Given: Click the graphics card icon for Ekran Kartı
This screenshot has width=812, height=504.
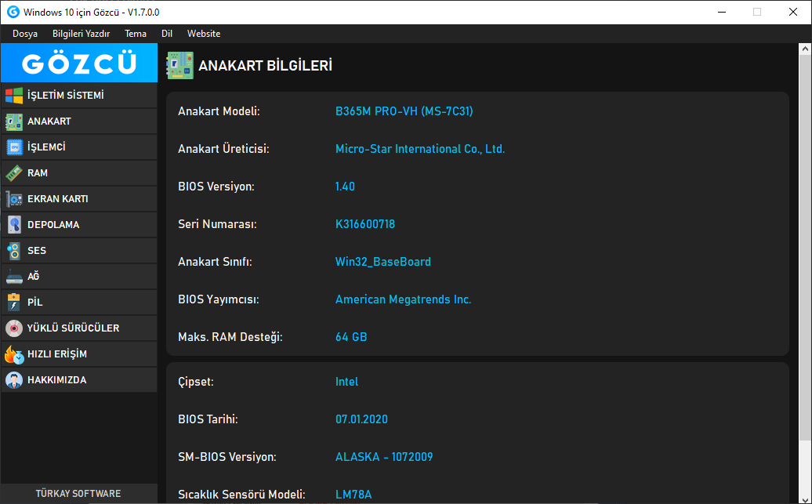Looking at the screenshot, I should [14, 199].
